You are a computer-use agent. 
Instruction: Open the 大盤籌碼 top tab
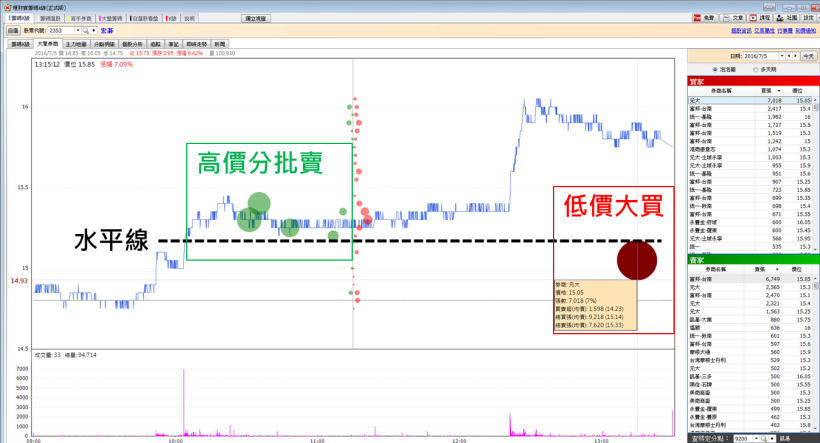[111, 18]
